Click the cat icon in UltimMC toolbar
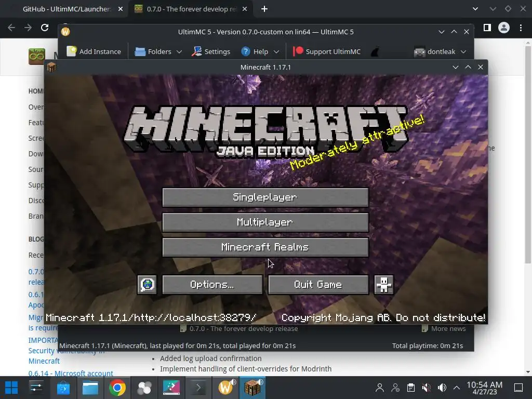This screenshot has width=532, height=399. click(375, 52)
